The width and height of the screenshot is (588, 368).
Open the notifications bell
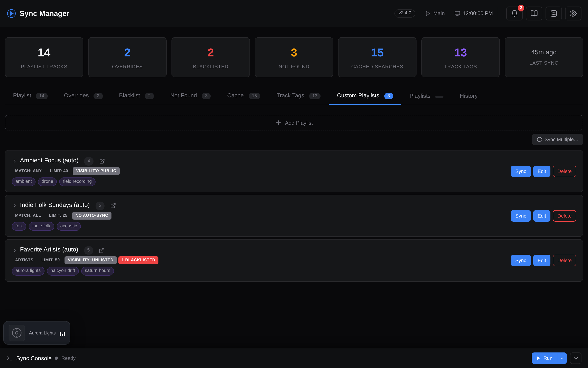click(514, 13)
